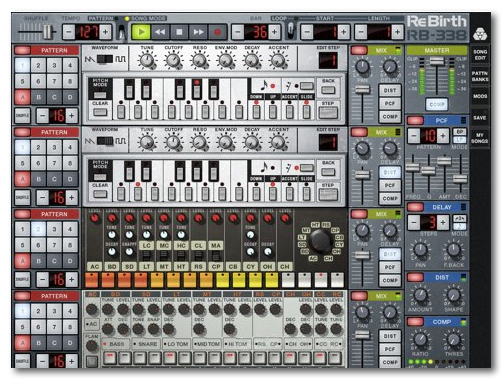
Task: Select pattern 3 in first pattern selector
Action: (x=54, y=65)
